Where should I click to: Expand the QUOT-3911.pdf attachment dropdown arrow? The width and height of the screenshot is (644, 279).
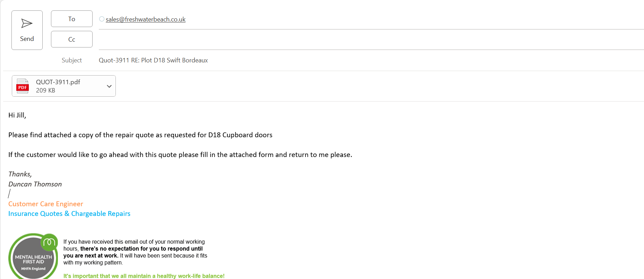[x=109, y=86]
